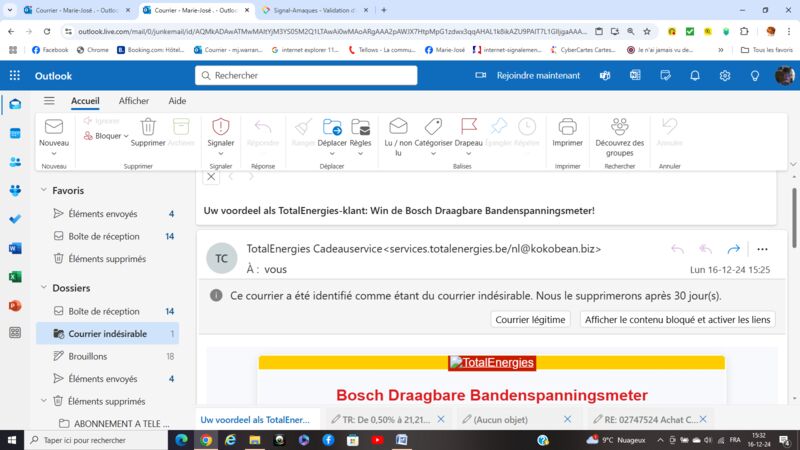Click Afficher le contenu bloqué et activer les liens
Viewport: 800px width, 450px height.
click(678, 319)
